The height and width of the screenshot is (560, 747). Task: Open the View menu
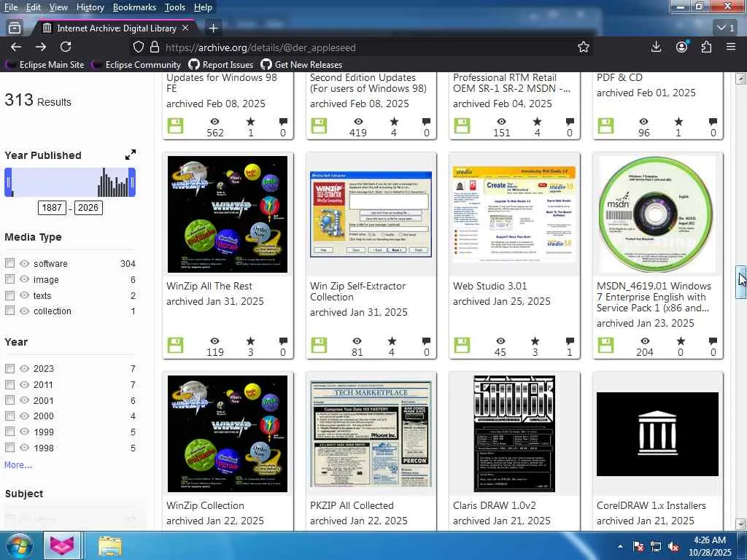[x=58, y=7]
